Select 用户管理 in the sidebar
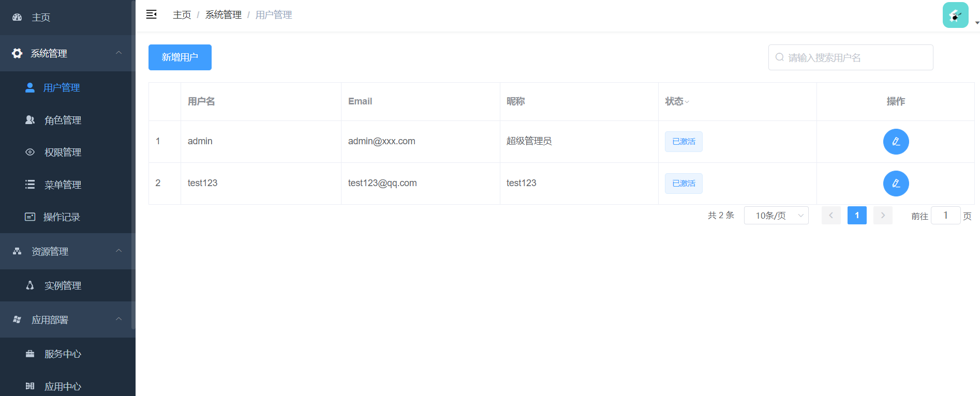The image size is (980, 396). pyautogui.click(x=67, y=87)
